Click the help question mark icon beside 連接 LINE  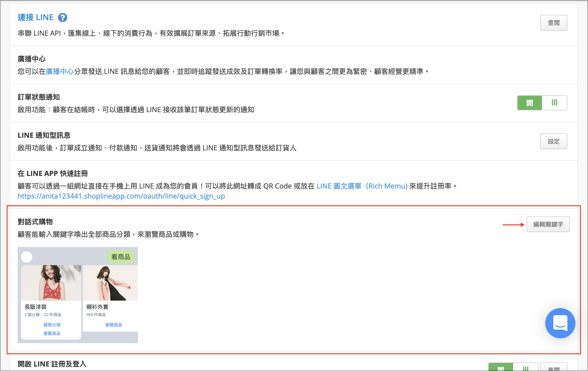[x=63, y=18]
